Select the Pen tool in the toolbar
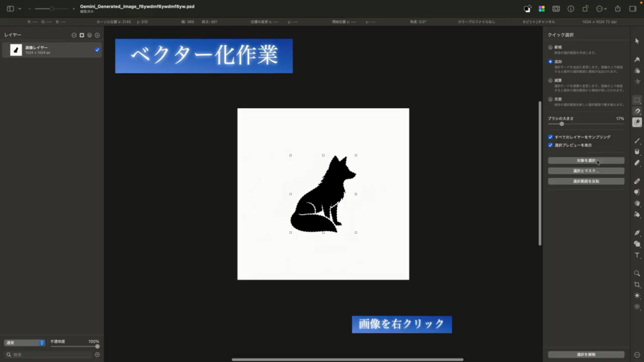The image size is (644, 362). (x=637, y=233)
